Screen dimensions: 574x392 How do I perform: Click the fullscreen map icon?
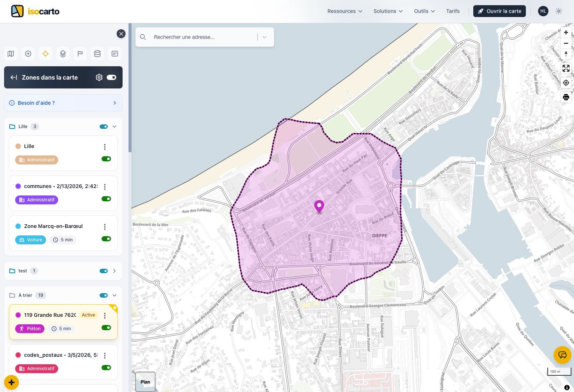click(x=566, y=68)
